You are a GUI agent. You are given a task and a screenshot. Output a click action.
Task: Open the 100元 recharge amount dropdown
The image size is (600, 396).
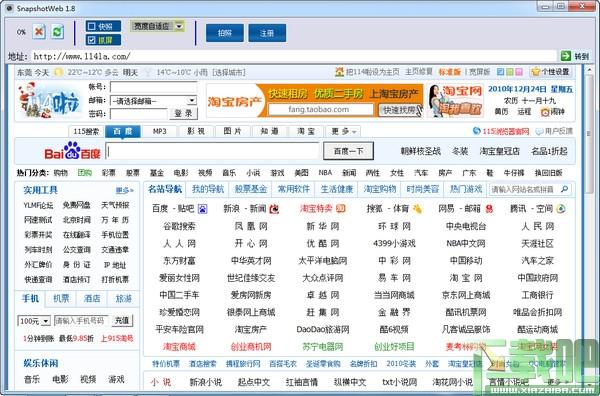46,321
